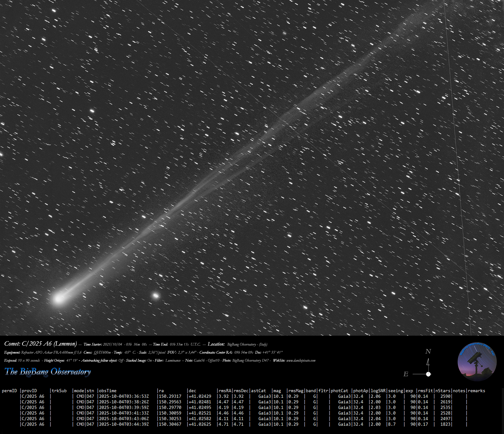Open the www.danilopivato.com website text
Image resolution: width=504 pixels, height=434 pixels.
301,361
